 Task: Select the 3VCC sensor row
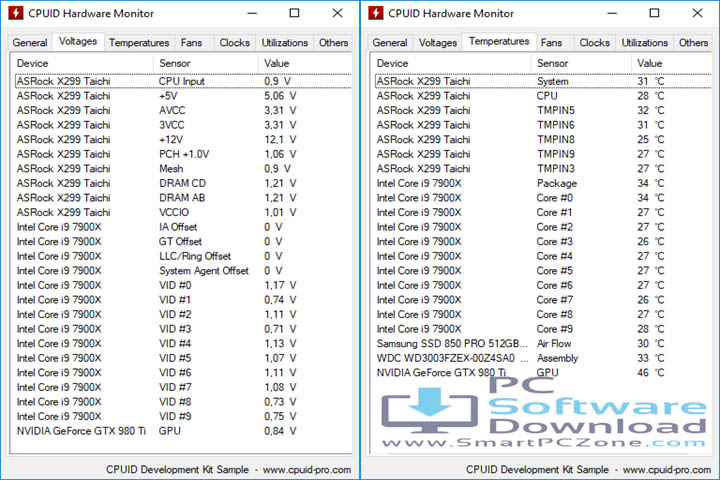tap(183, 125)
